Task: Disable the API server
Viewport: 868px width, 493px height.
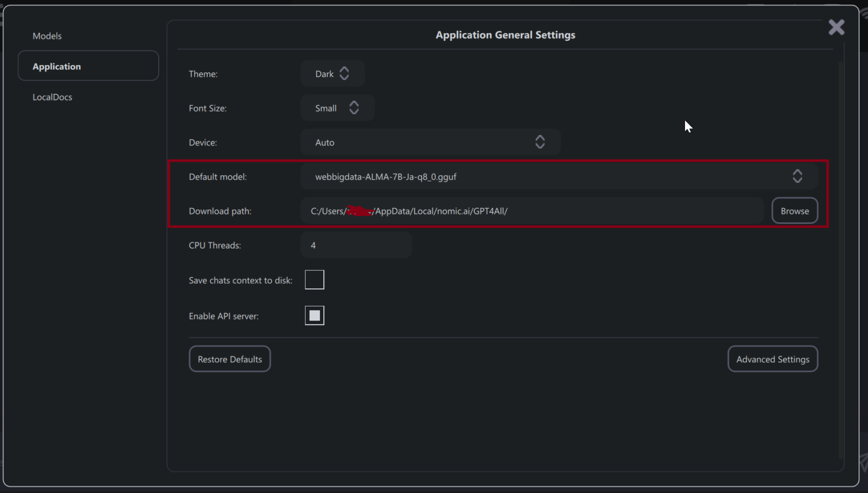Action: (314, 315)
